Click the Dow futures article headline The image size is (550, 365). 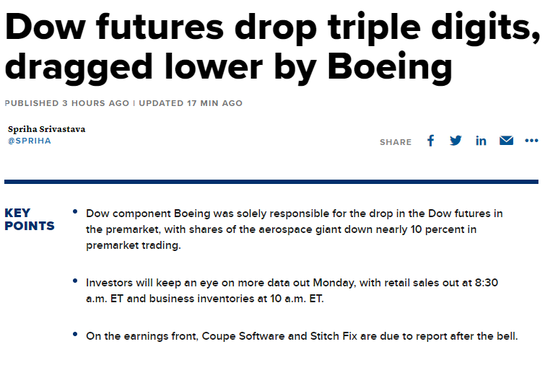(x=272, y=47)
